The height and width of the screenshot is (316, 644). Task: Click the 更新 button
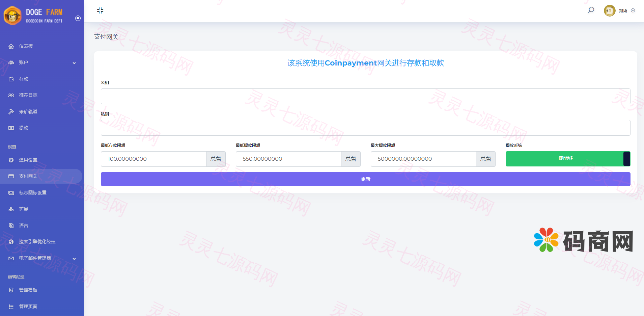point(365,179)
